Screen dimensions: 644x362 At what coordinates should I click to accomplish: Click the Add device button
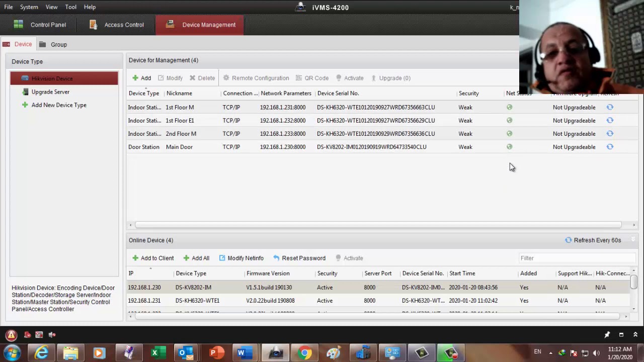141,78
